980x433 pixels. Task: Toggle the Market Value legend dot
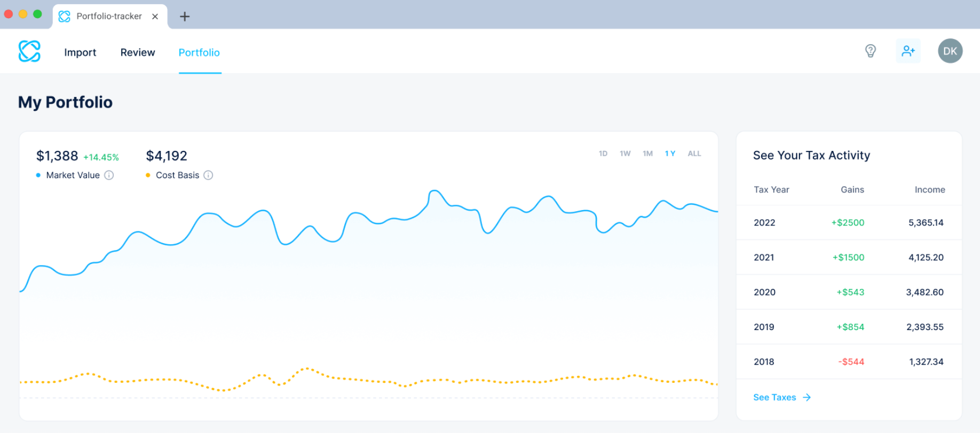click(x=37, y=174)
